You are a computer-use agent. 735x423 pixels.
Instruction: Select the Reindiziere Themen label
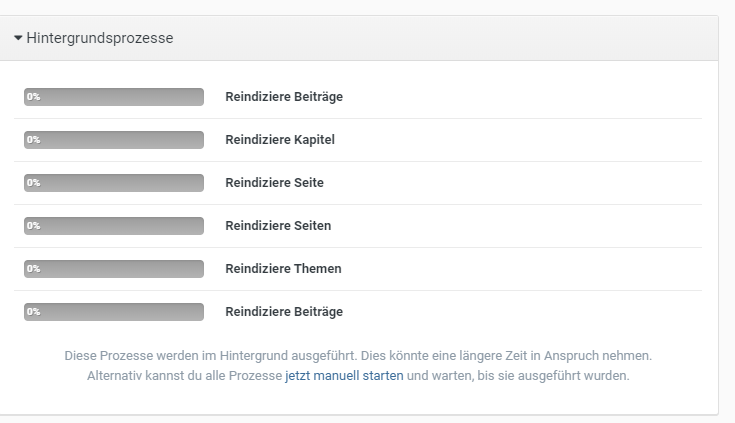(283, 269)
